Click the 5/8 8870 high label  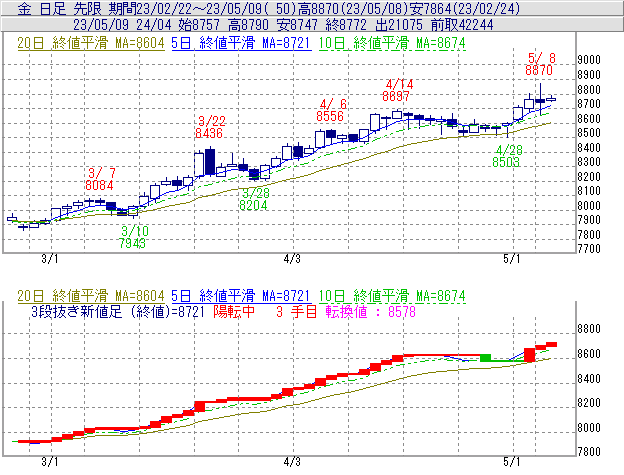(x=540, y=64)
